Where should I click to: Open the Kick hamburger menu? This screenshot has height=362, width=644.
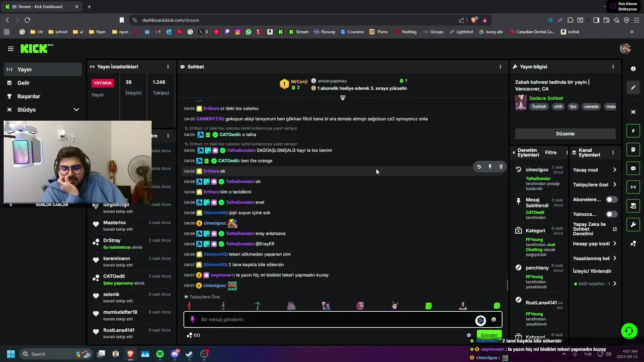pyautogui.click(x=11, y=49)
